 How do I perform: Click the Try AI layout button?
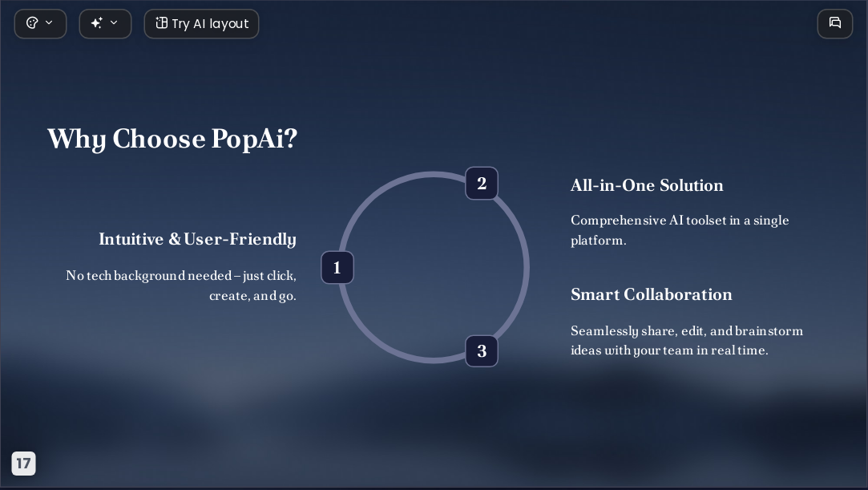(x=201, y=24)
